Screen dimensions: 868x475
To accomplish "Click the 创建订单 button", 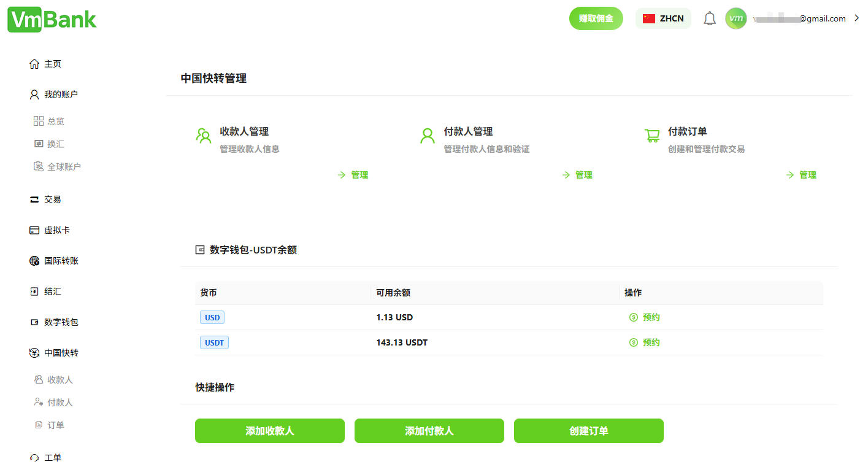I will (588, 431).
